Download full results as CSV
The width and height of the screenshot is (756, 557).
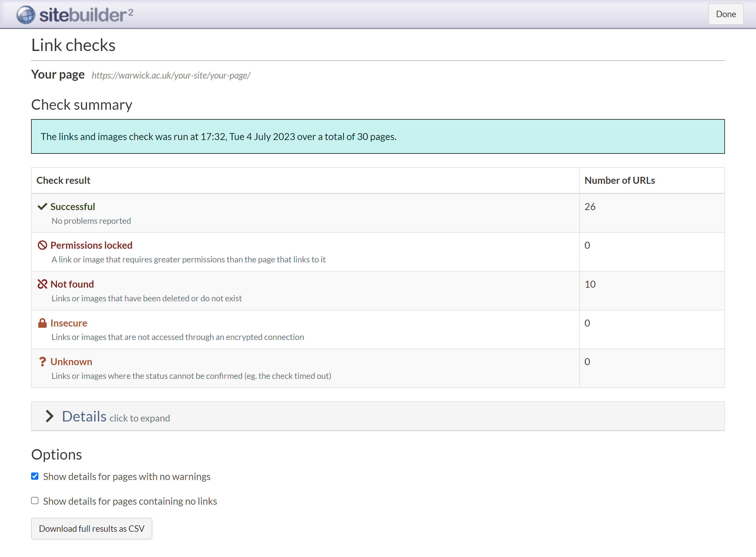(91, 528)
